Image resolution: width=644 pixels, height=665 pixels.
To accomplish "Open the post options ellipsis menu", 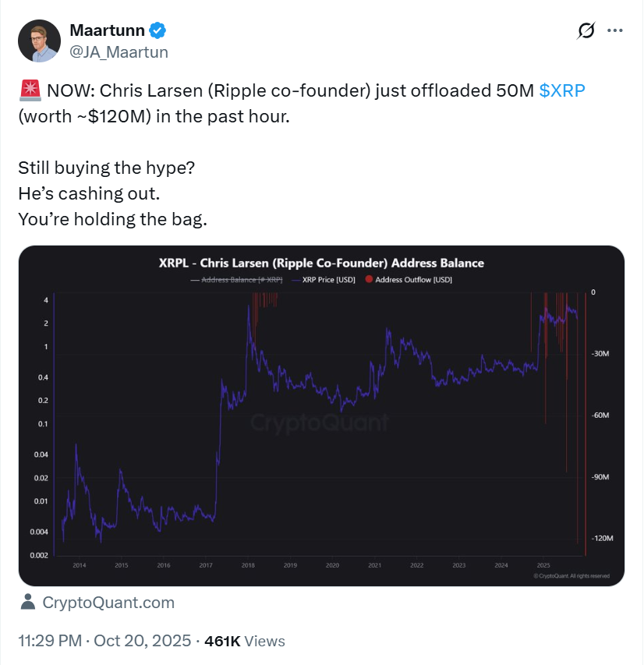I will coord(615,30).
